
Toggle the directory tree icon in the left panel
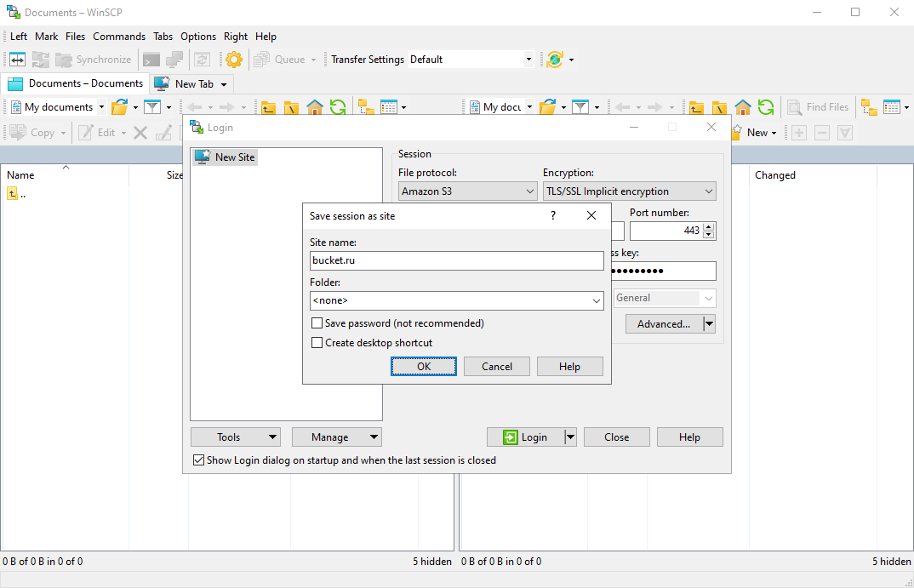[x=366, y=107]
